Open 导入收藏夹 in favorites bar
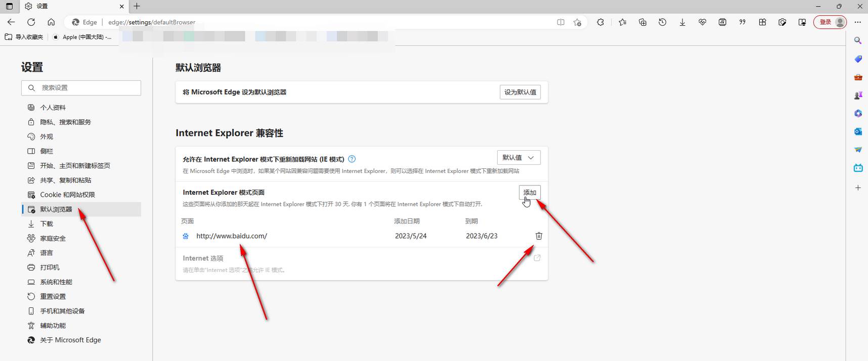 24,37
